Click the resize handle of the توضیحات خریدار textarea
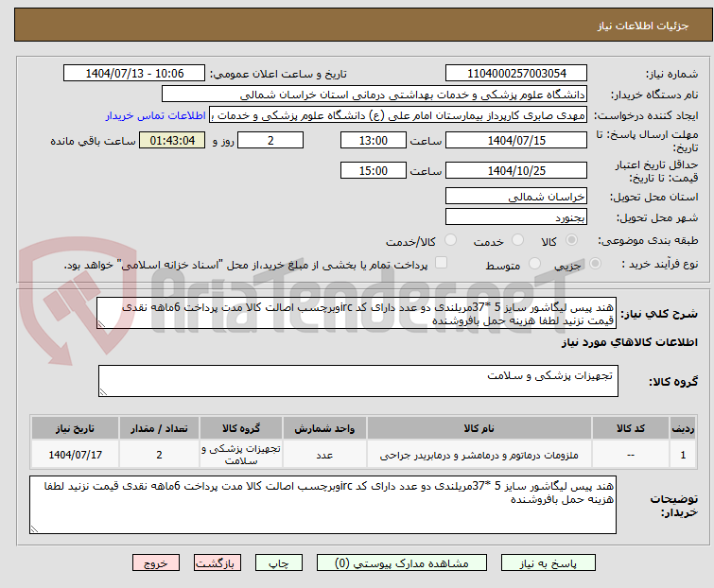This screenshot has width=714, height=588. pos(35,528)
